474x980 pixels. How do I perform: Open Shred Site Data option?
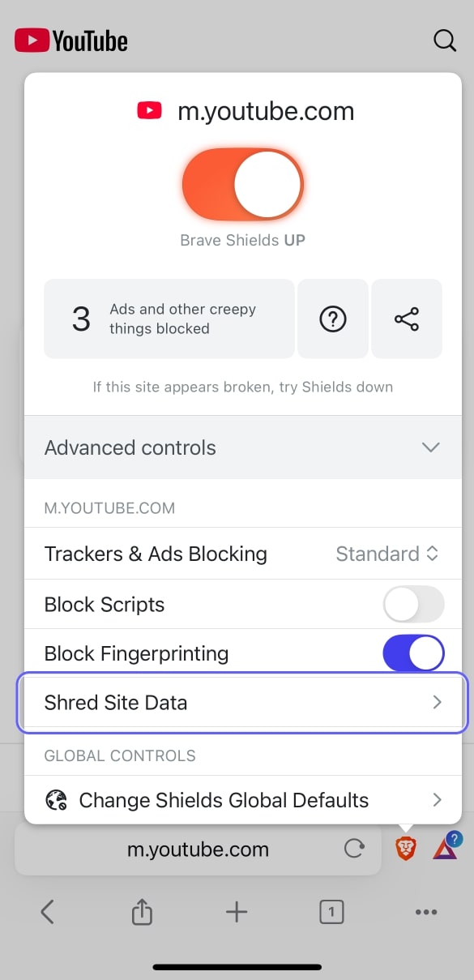[x=243, y=702]
